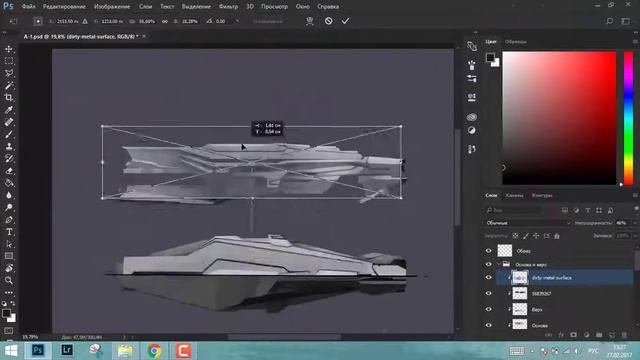
Task: Switch to the Контуры tab
Action: (542, 196)
